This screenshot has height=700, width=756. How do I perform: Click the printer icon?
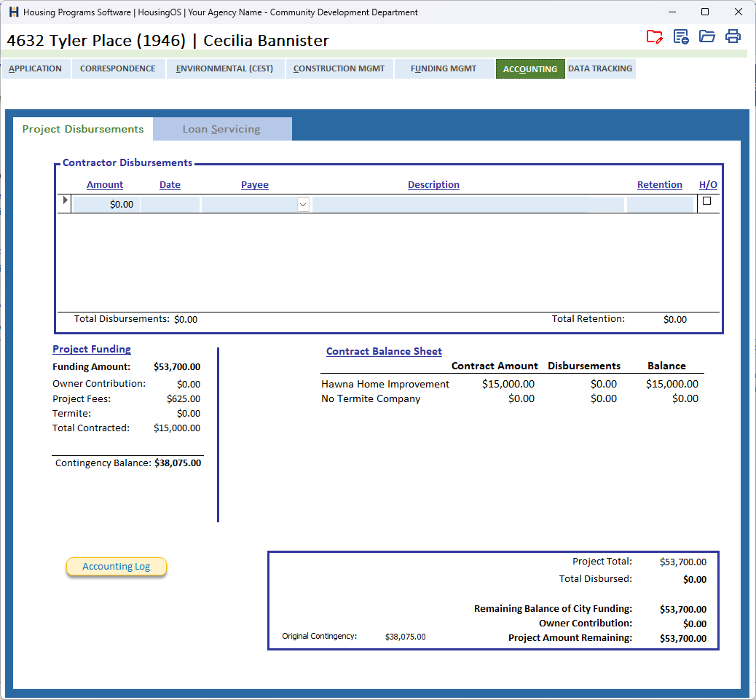[733, 36]
